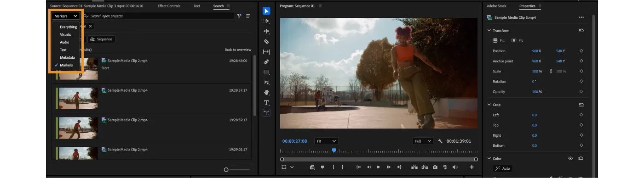Open the Full playback resolution dropdown
This screenshot has width=644, height=178.
pos(423,141)
